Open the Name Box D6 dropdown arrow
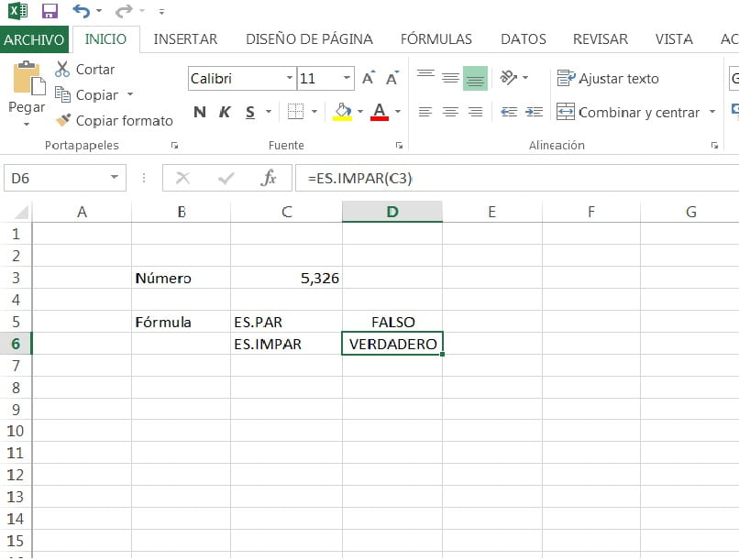Image resolution: width=739 pixels, height=560 pixels. (114, 178)
